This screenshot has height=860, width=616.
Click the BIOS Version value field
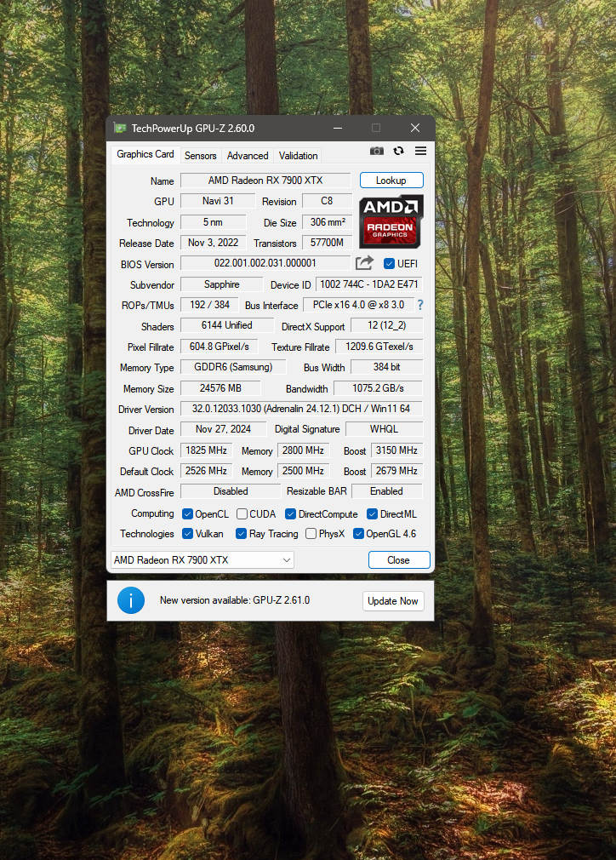tap(265, 263)
